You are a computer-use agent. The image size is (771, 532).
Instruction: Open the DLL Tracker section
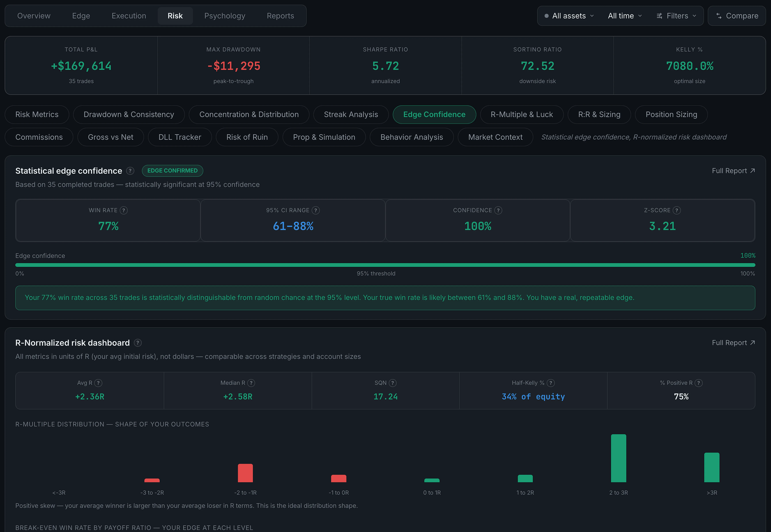tap(180, 137)
